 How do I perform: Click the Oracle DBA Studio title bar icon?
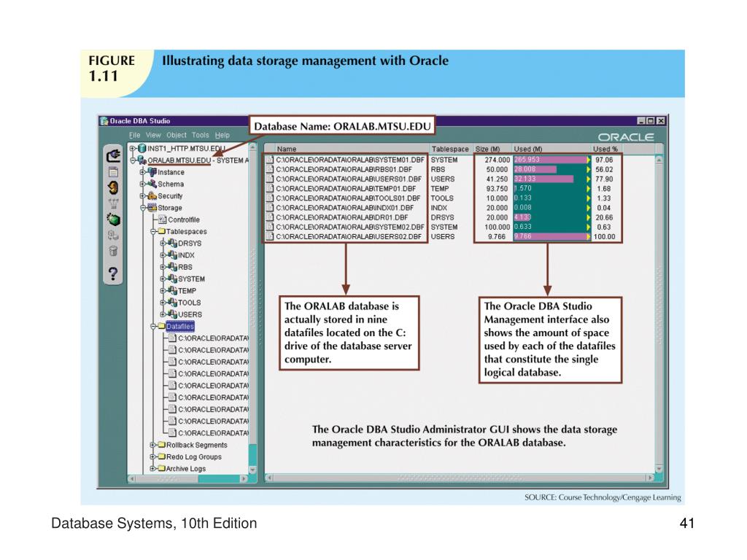(x=104, y=121)
